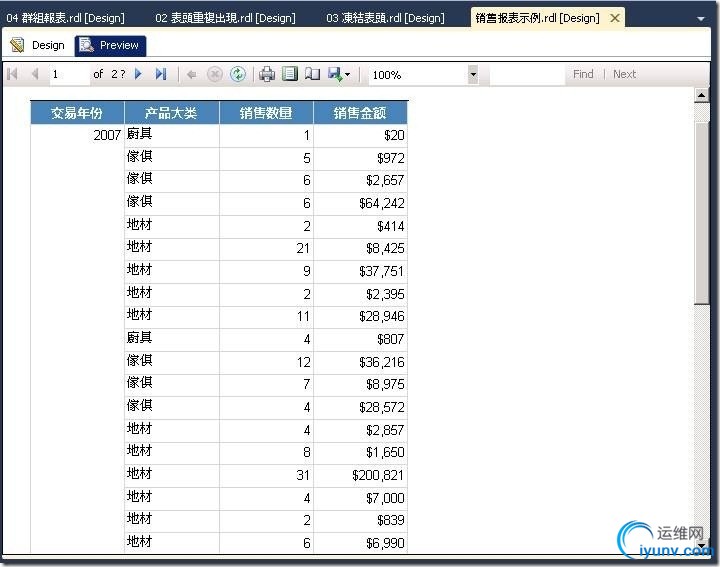The image size is (720, 567).
Task: Open 03 凍結表頭.rdl tab
Action: (385, 18)
